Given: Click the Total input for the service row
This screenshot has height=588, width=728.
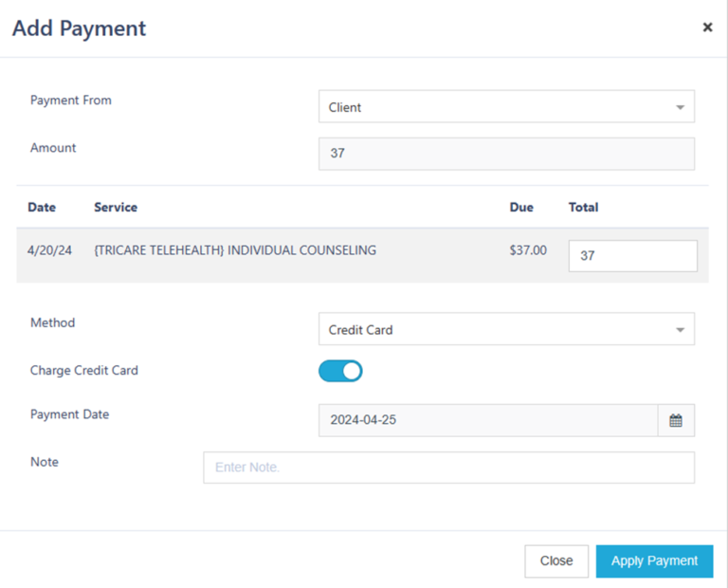Looking at the screenshot, I should [x=632, y=255].
